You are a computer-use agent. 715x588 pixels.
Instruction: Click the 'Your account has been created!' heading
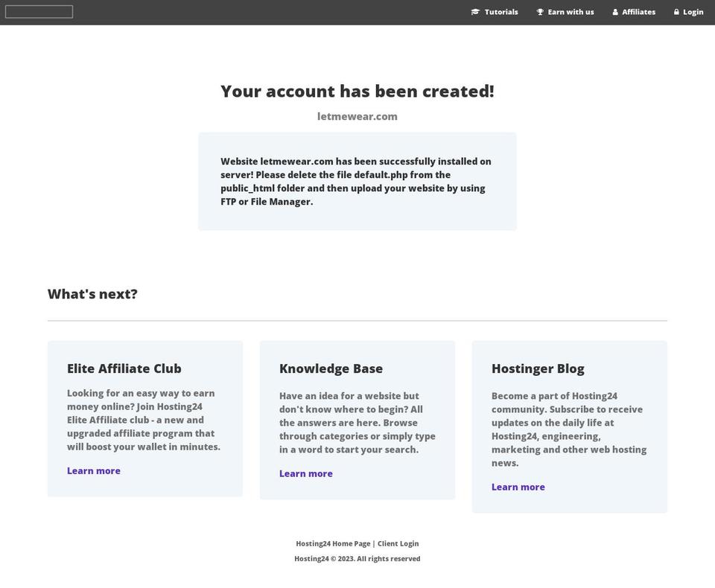coord(357,91)
